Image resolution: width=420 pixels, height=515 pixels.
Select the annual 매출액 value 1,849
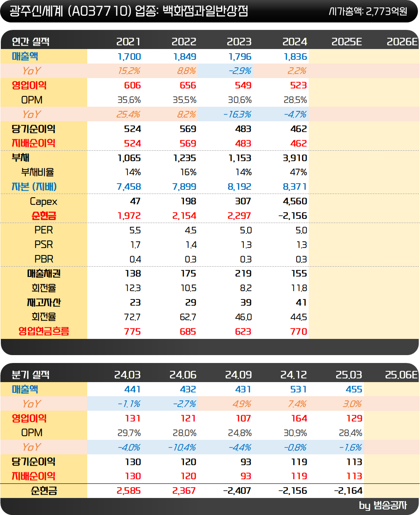coord(184,56)
